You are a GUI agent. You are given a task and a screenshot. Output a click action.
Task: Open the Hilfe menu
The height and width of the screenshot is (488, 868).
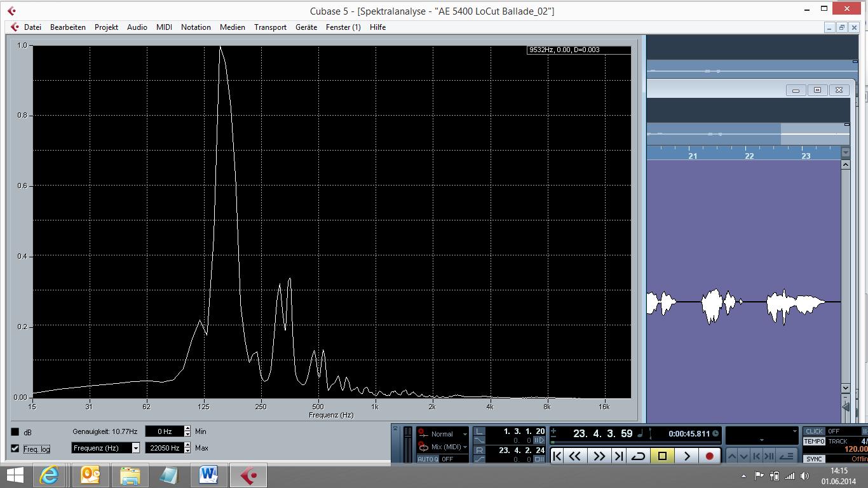pyautogui.click(x=377, y=27)
